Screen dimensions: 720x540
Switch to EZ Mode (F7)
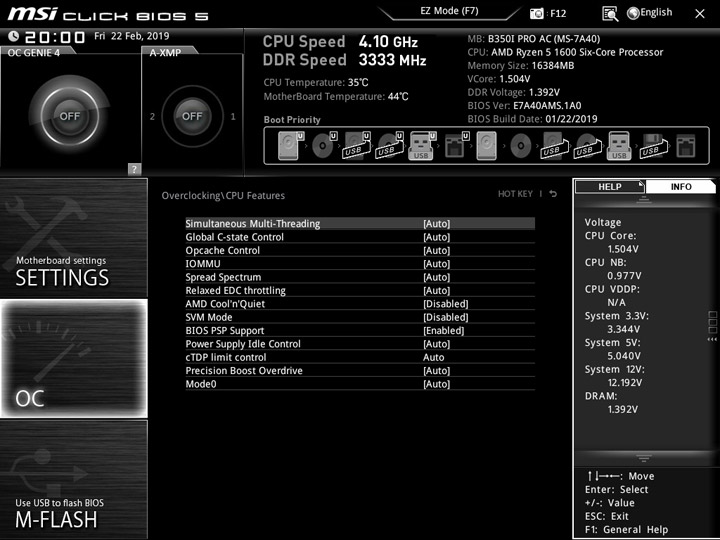click(450, 11)
